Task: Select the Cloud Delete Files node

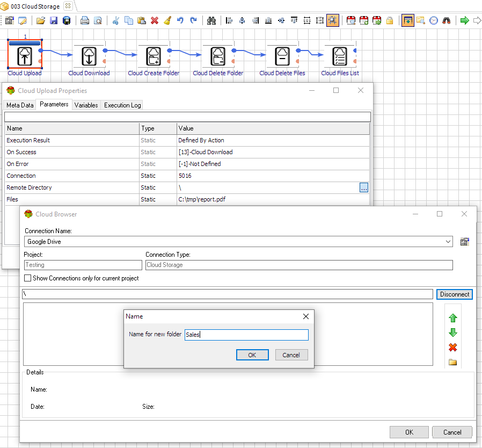Action: [282, 56]
